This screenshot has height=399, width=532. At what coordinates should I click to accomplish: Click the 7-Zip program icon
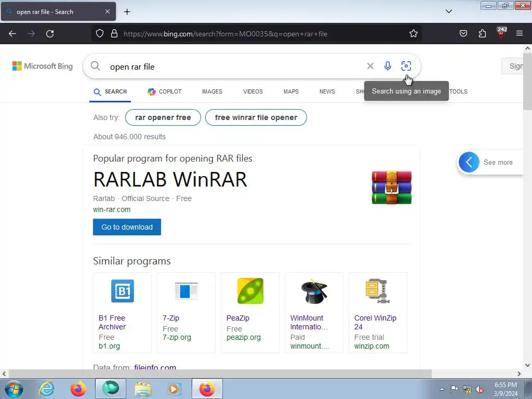pos(187,291)
